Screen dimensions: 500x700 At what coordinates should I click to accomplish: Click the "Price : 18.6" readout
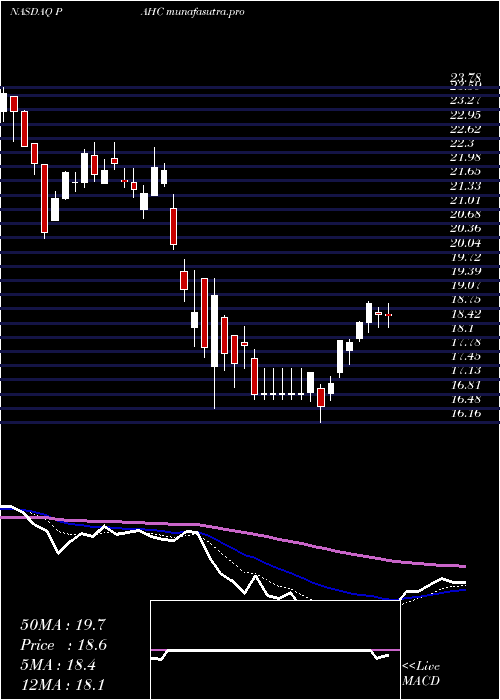[64, 645]
